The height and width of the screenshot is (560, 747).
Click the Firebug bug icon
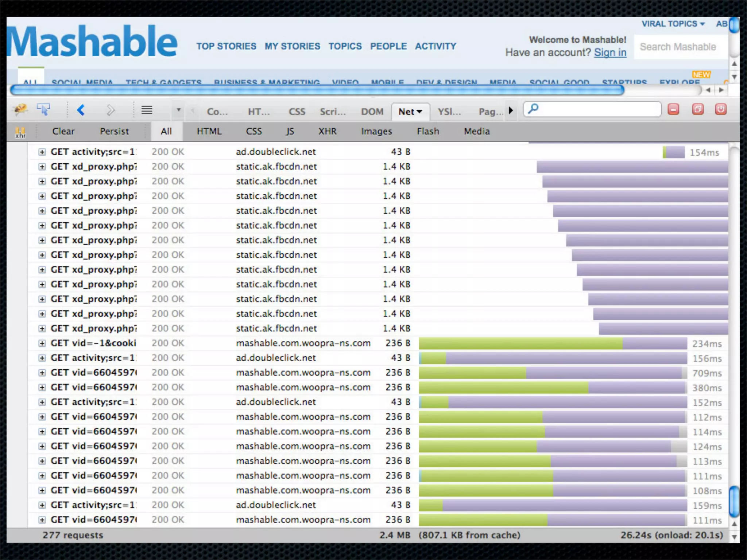click(20, 109)
